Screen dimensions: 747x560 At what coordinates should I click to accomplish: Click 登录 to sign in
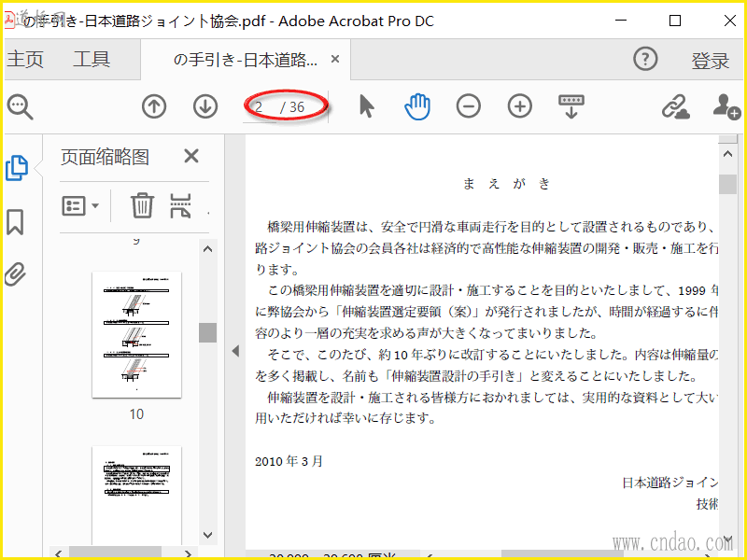pyautogui.click(x=711, y=60)
